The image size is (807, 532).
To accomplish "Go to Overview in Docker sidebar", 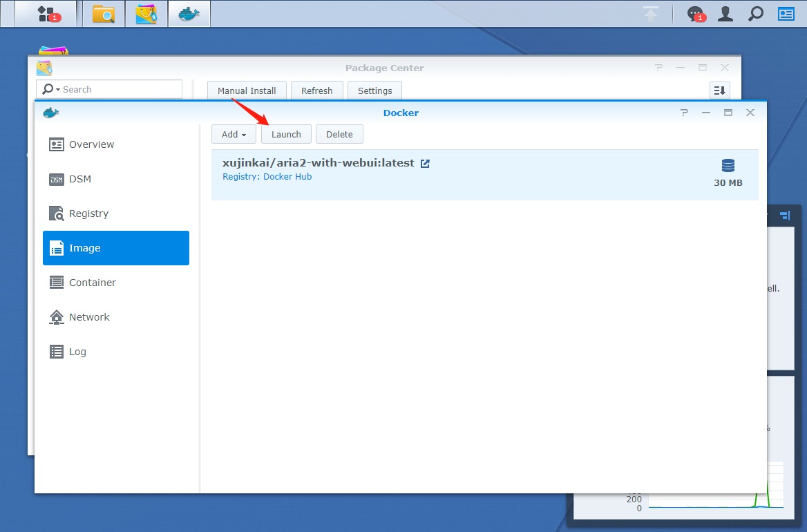I will 116,144.
